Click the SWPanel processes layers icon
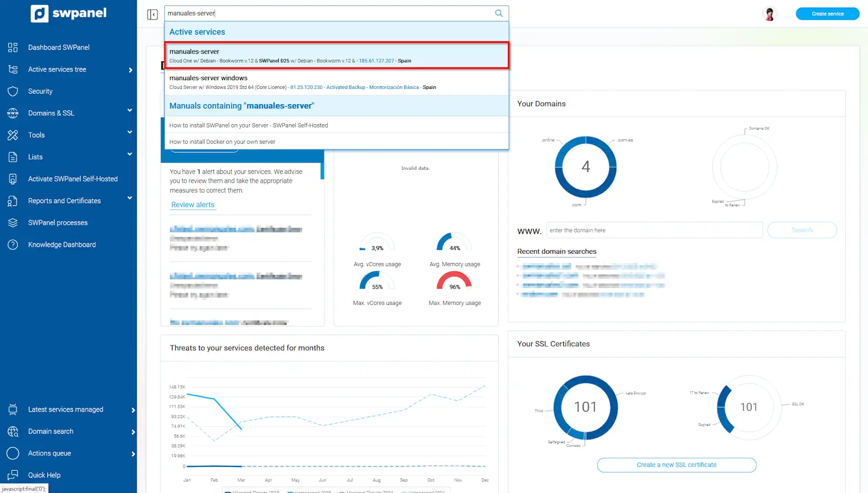The image size is (868, 493). 13,223
